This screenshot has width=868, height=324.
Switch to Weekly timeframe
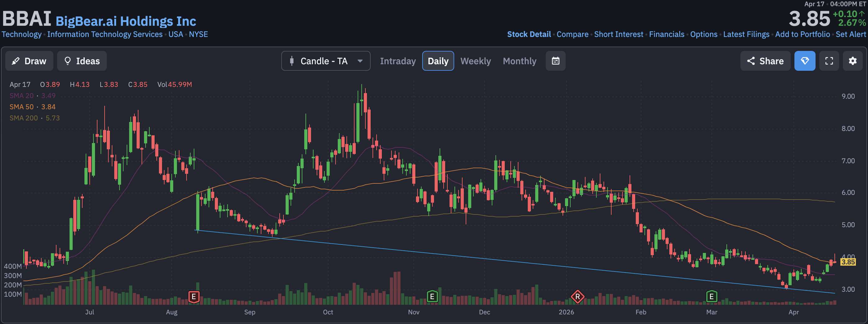[x=476, y=61]
